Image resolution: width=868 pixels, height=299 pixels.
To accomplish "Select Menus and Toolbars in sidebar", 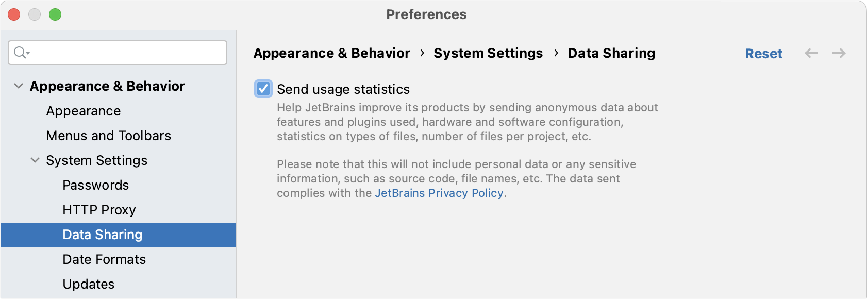I will [108, 136].
